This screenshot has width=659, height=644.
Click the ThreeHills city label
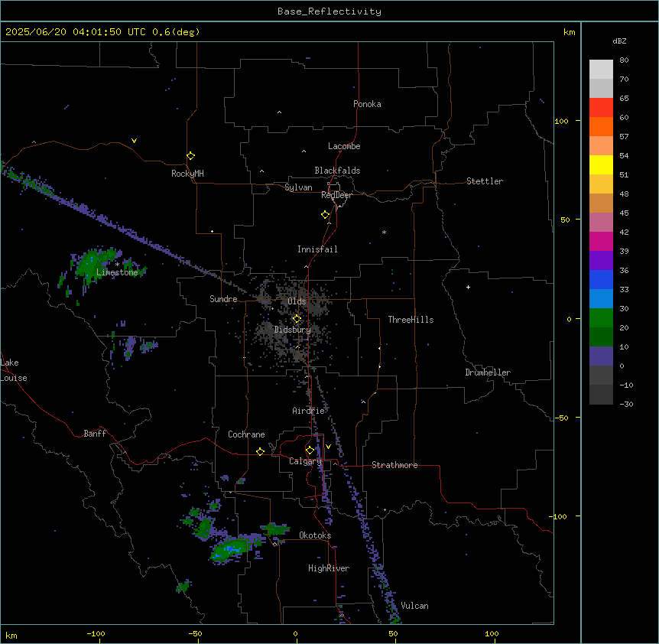click(x=411, y=320)
